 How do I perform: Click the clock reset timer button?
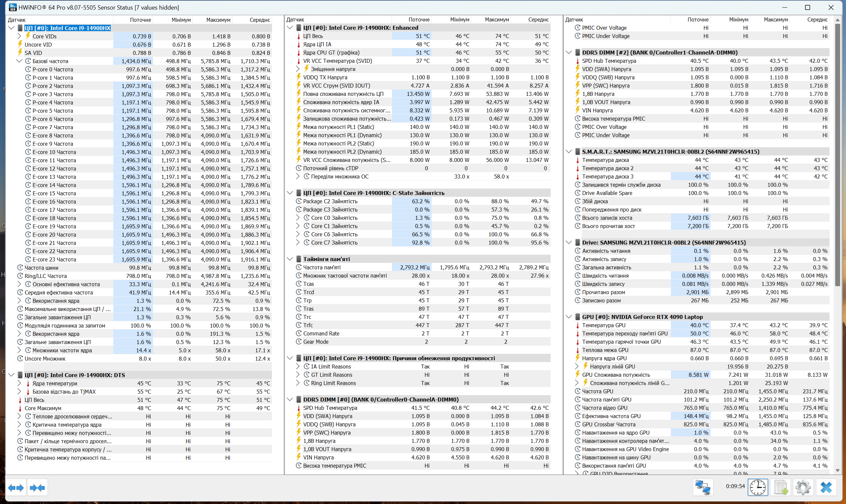[758, 488]
